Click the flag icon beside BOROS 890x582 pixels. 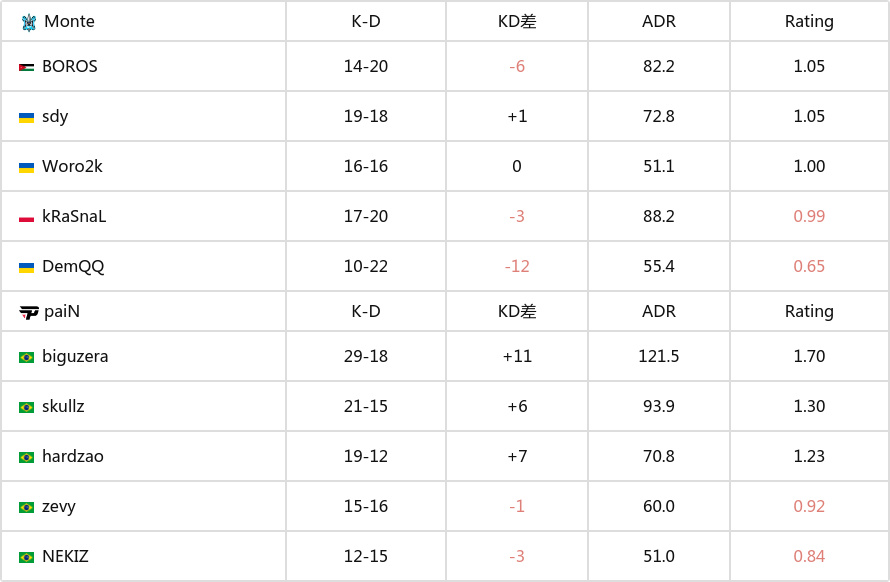pos(26,68)
